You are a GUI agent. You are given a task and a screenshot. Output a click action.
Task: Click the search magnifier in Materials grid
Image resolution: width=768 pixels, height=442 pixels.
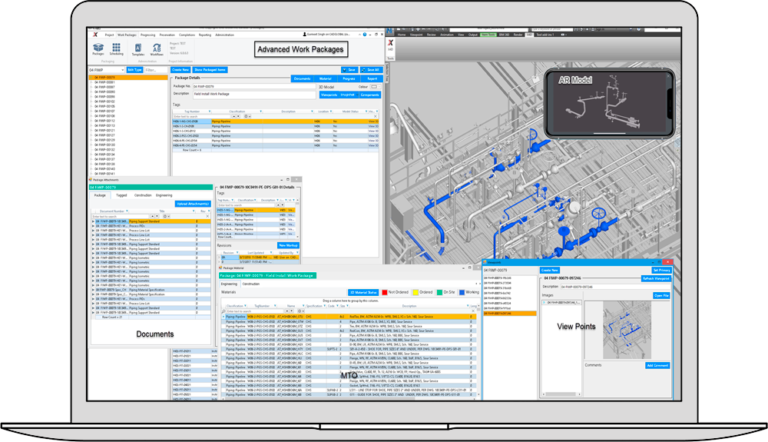tap(223, 311)
